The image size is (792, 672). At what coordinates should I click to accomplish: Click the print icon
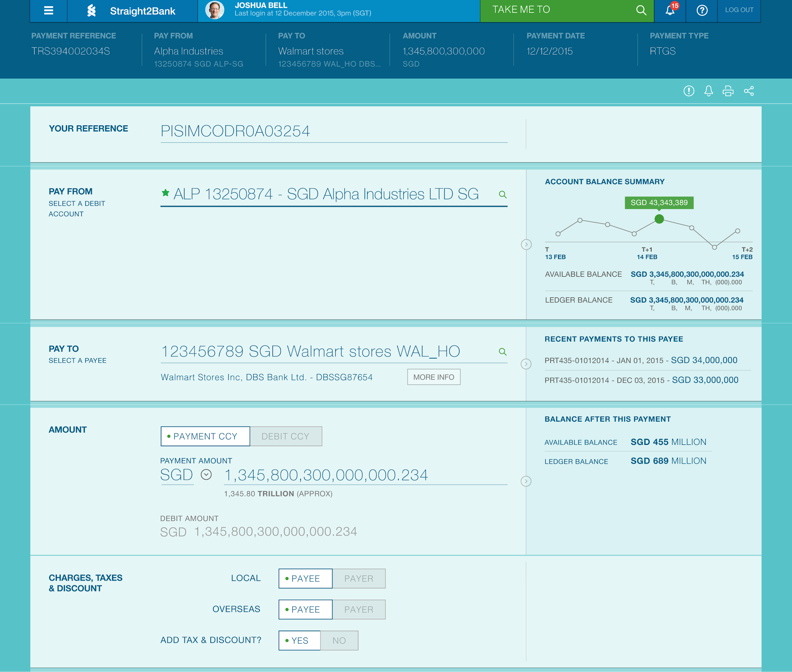pyautogui.click(x=728, y=91)
